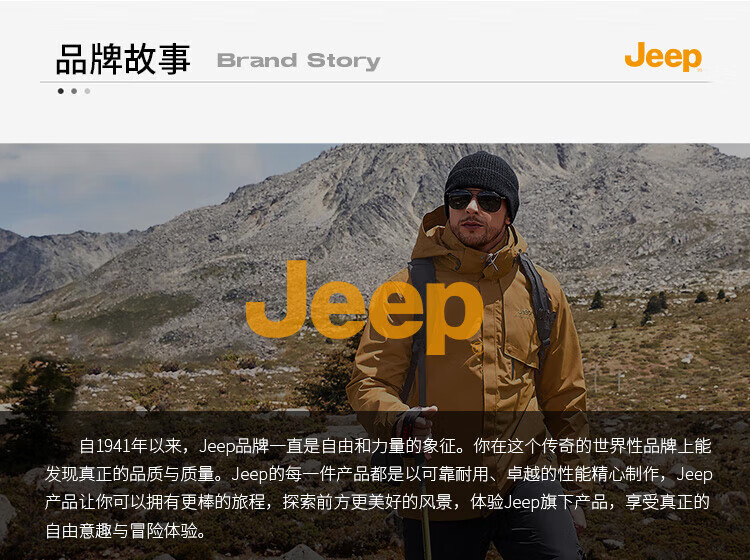The image size is (750, 560).
Task: Click the text line starting 产品让你可以拥有
Action: click(x=377, y=502)
